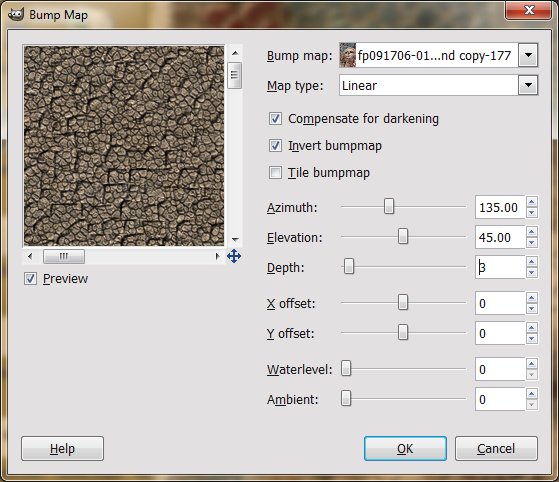Click the Waterlevel slider handle

(x=346, y=368)
